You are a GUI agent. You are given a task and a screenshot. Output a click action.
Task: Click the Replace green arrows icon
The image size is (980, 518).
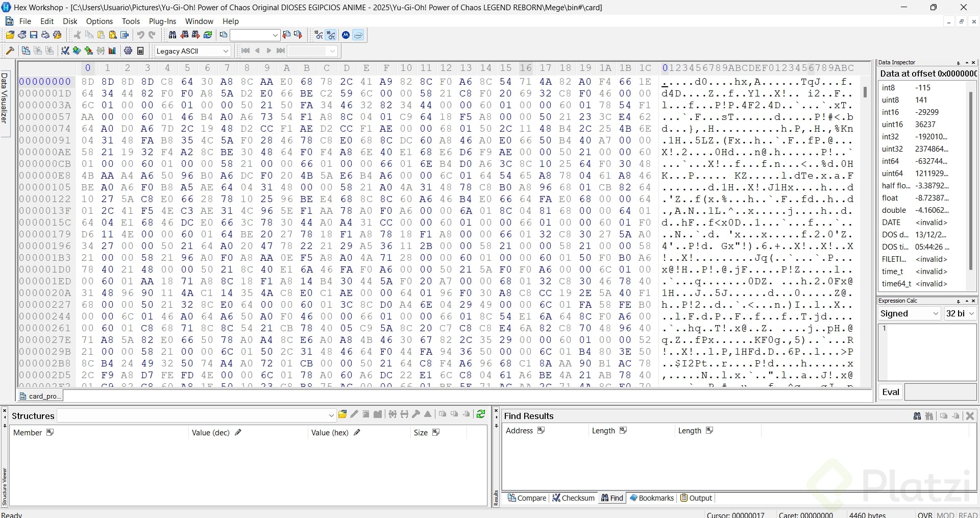(208, 35)
